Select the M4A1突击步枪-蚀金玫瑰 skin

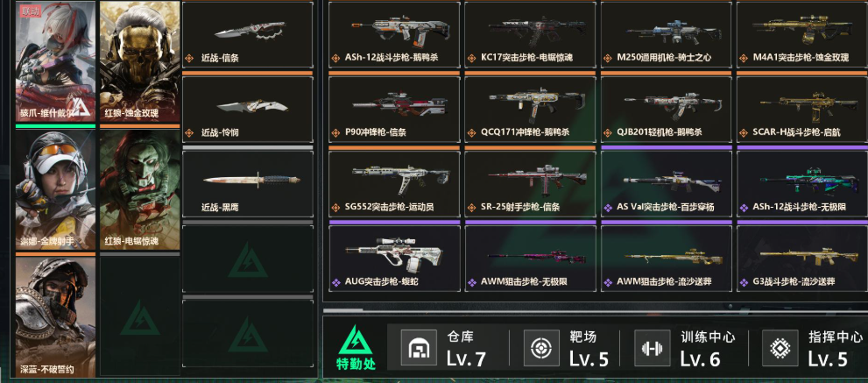pyautogui.click(x=802, y=34)
